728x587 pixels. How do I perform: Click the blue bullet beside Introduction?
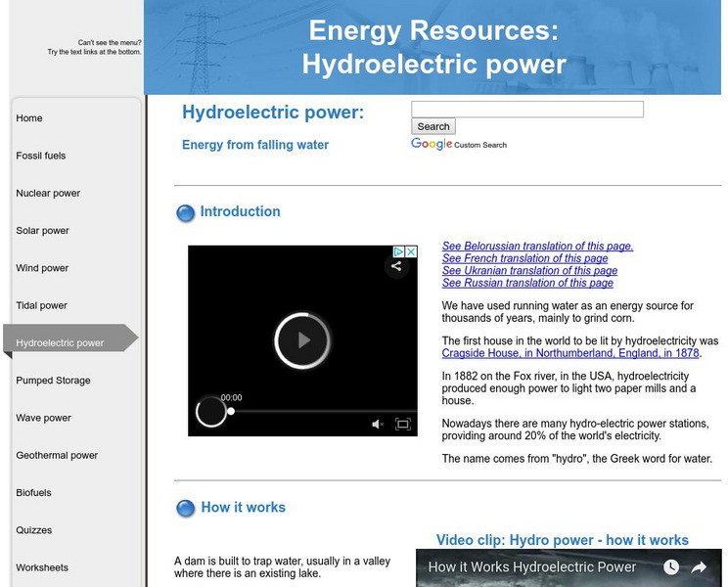(185, 213)
